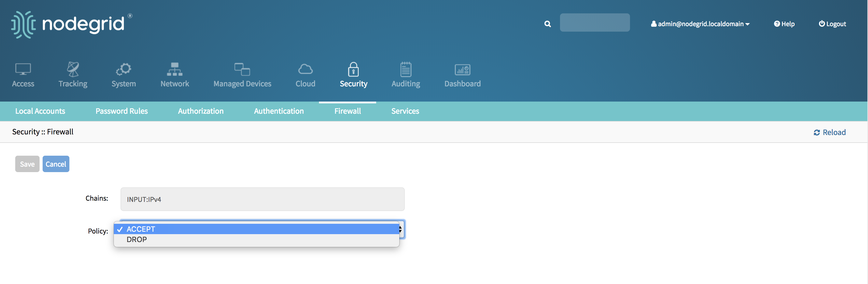Open the Dashboard chart icon
868x284 pixels.
tap(463, 70)
